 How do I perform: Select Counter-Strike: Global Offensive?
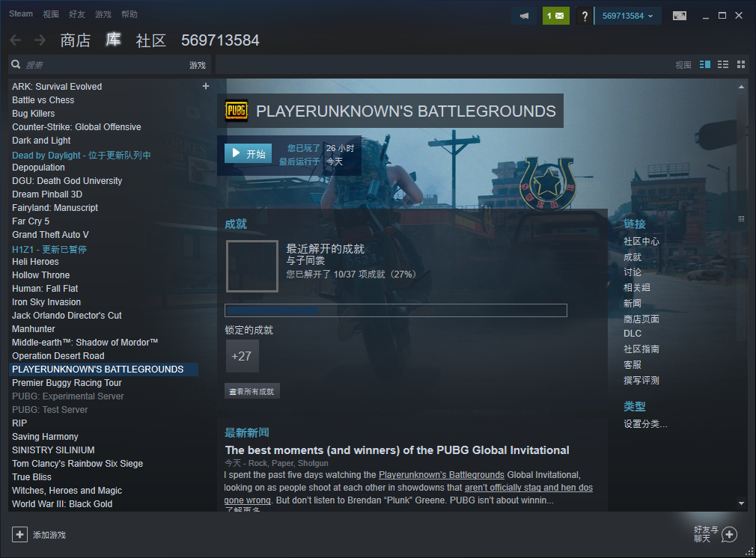(x=76, y=127)
